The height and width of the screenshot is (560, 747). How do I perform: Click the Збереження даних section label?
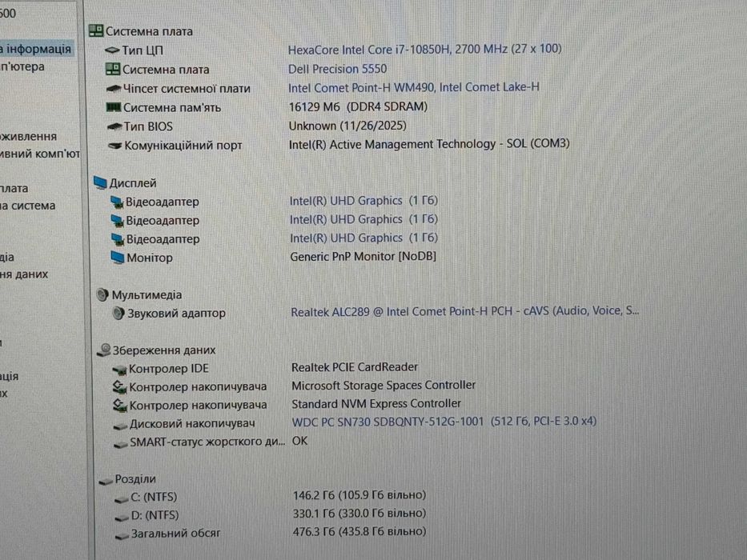tap(164, 350)
